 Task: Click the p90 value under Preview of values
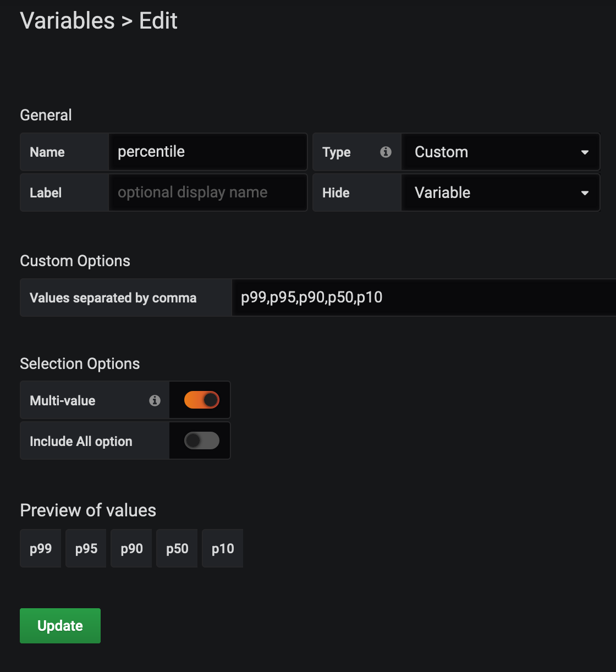[131, 548]
